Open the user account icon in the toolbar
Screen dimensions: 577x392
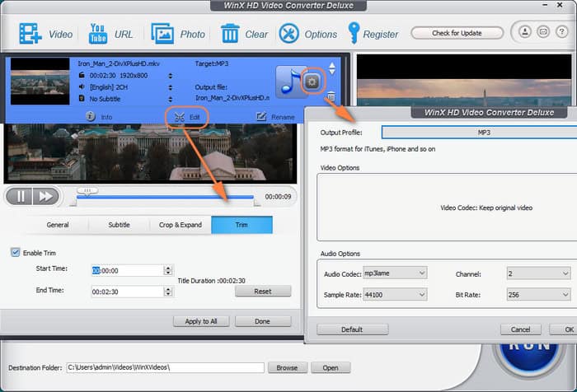(x=525, y=32)
